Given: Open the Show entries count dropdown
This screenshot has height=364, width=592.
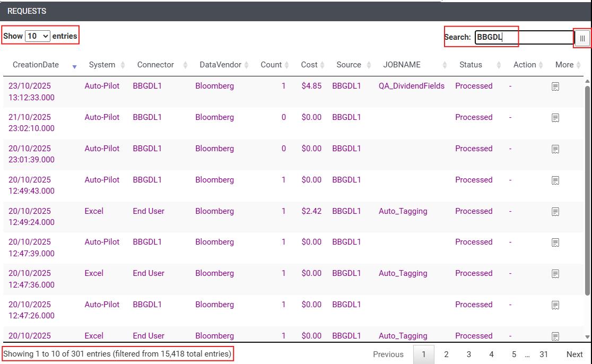Looking at the screenshot, I should click(38, 36).
